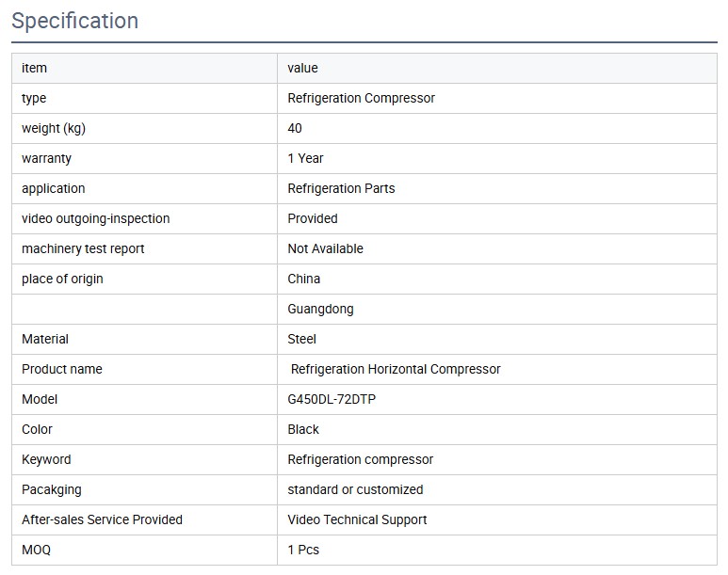Select the 'Color' row label

[37, 430]
